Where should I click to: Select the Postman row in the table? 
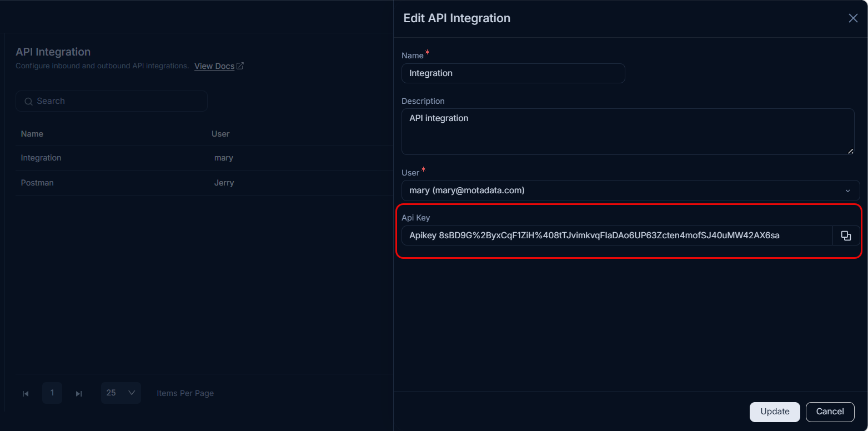coord(204,183)
